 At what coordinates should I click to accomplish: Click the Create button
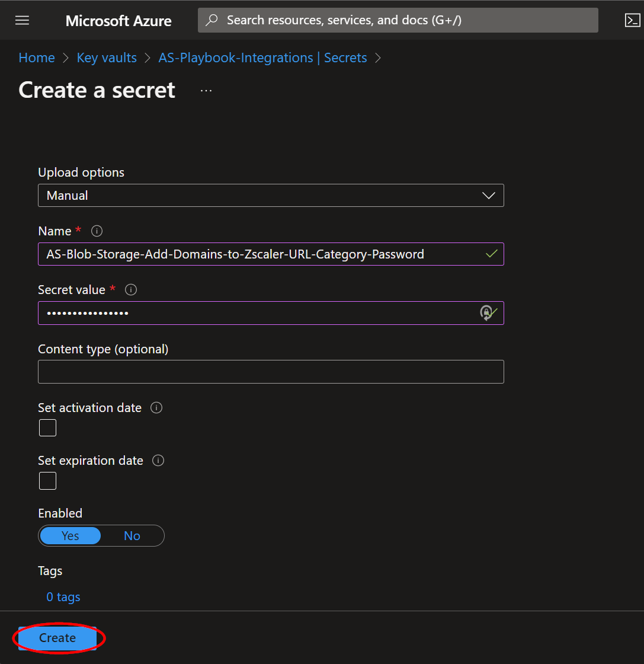[x=57, y=638]
